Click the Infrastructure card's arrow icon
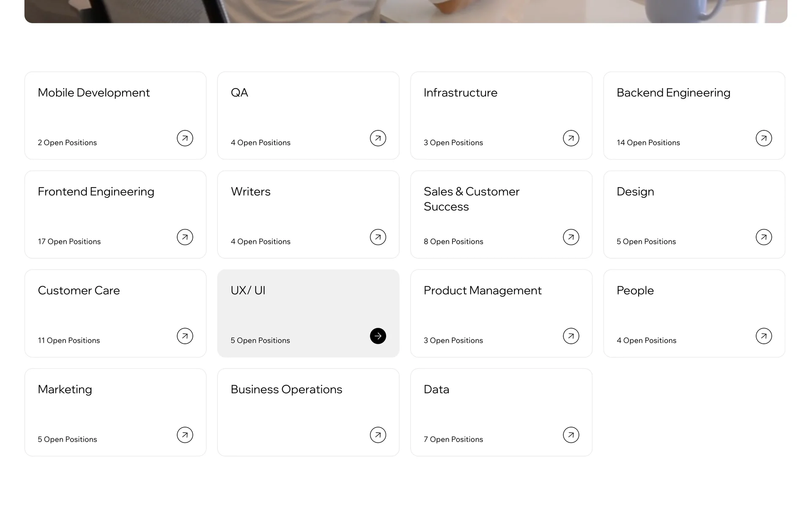The width and height of the screenshot is (812, 508). point(571,138)
